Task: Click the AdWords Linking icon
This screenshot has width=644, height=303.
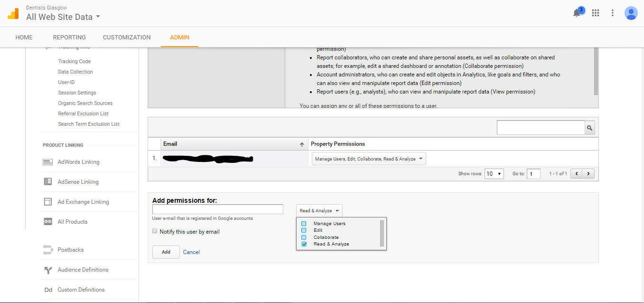Action: coord(47,162)
